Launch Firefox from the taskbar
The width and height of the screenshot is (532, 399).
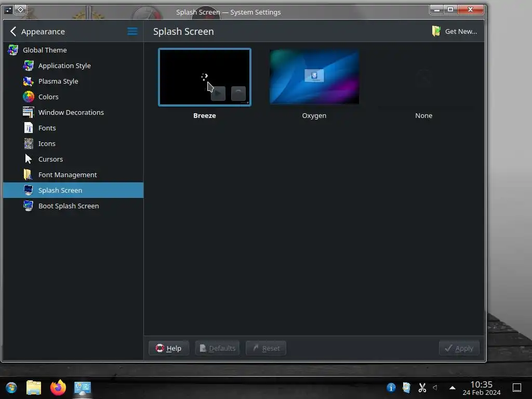pyautogui.click(x=58, y=388)
